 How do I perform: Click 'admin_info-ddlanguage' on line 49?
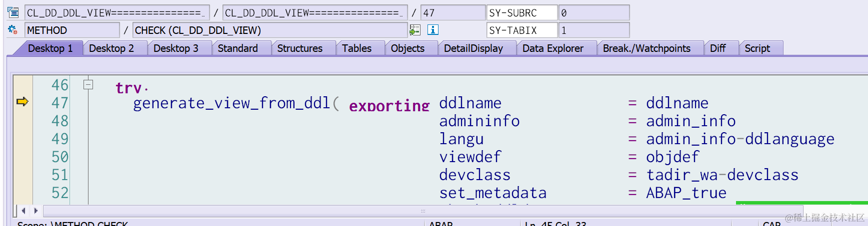click(740, 139)
